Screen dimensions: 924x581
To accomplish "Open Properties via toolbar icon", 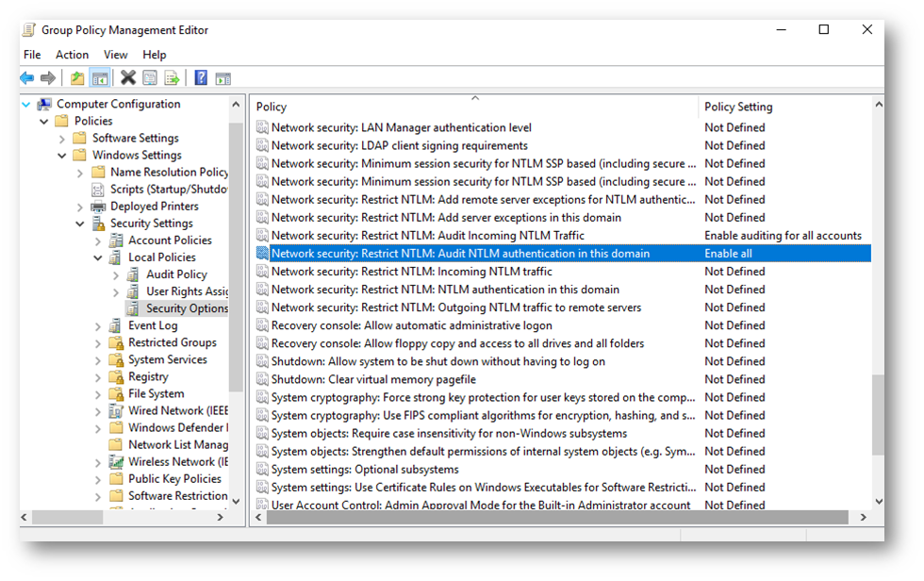I will point(150,78).
